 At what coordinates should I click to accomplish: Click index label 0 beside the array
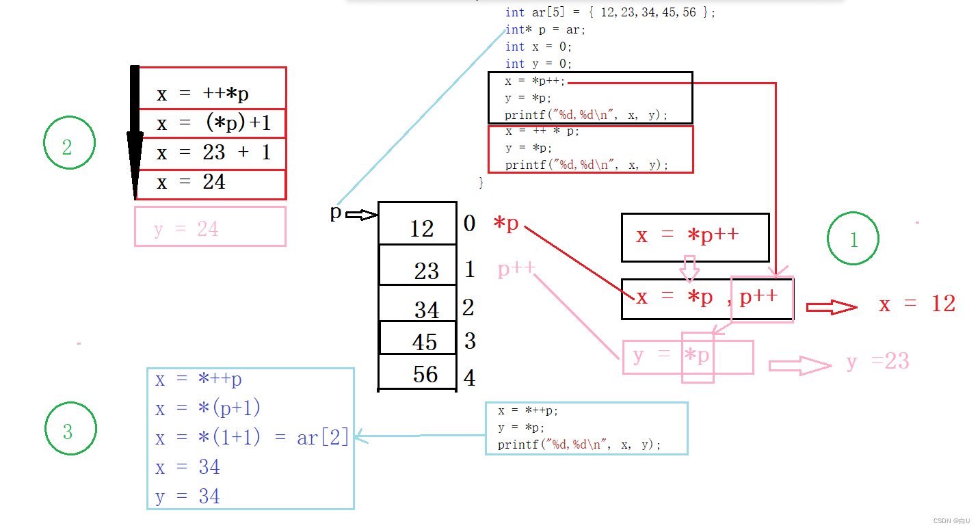pyautogui.click(x=469, y=223)
